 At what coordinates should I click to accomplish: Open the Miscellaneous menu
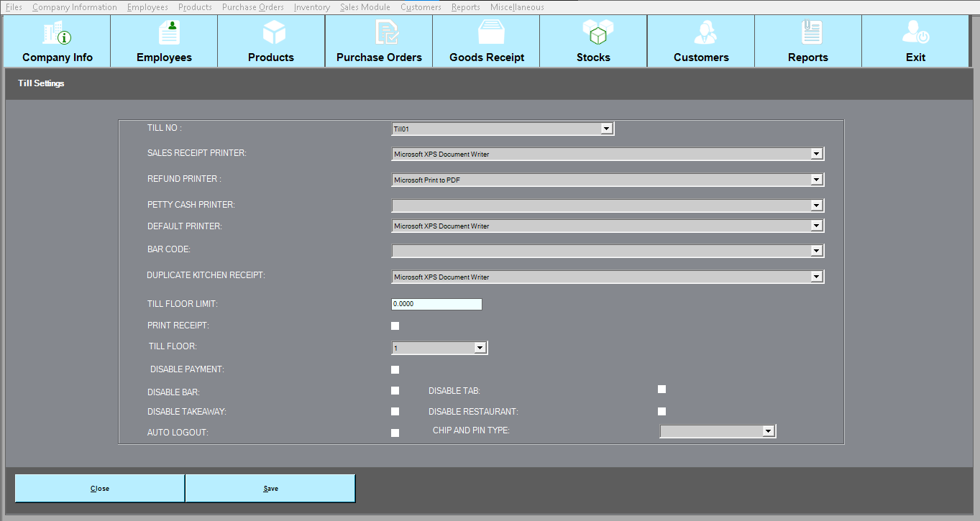point(517,7)
